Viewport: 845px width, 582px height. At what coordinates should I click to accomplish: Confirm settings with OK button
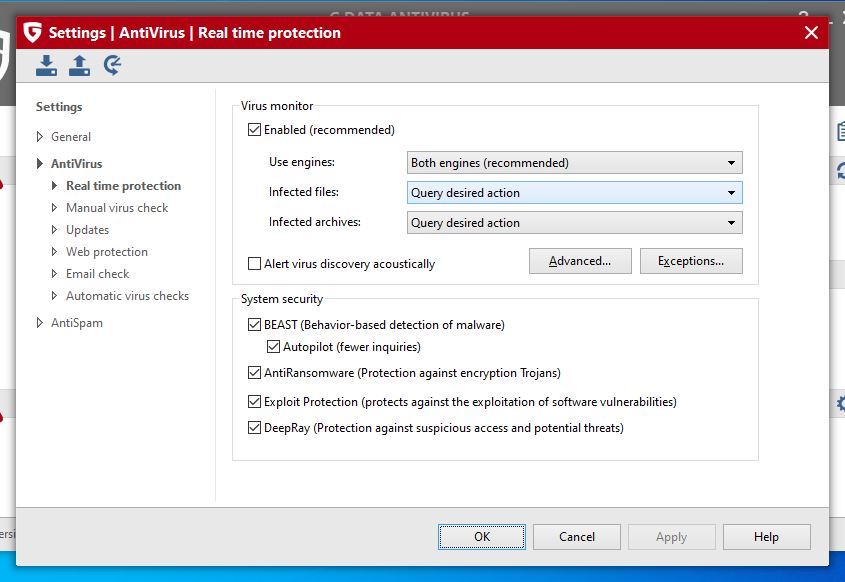[x=482, y=537]
